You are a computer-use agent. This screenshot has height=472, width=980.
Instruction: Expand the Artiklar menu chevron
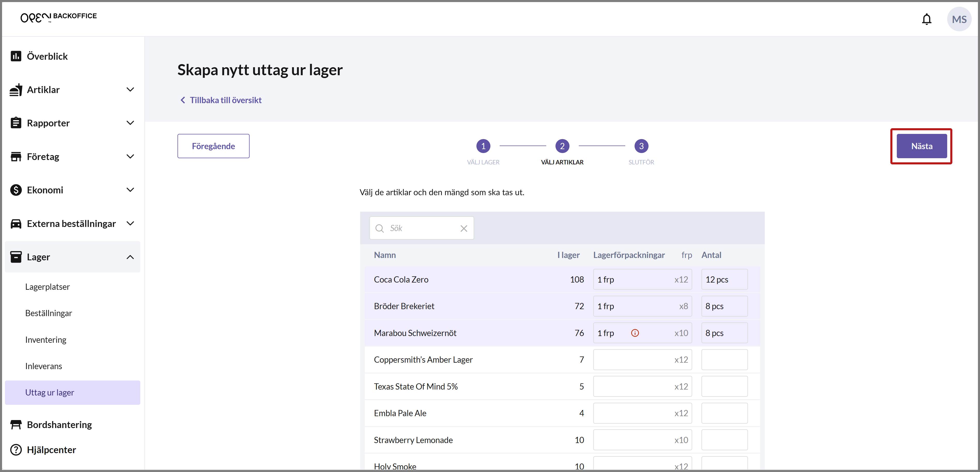130,90
